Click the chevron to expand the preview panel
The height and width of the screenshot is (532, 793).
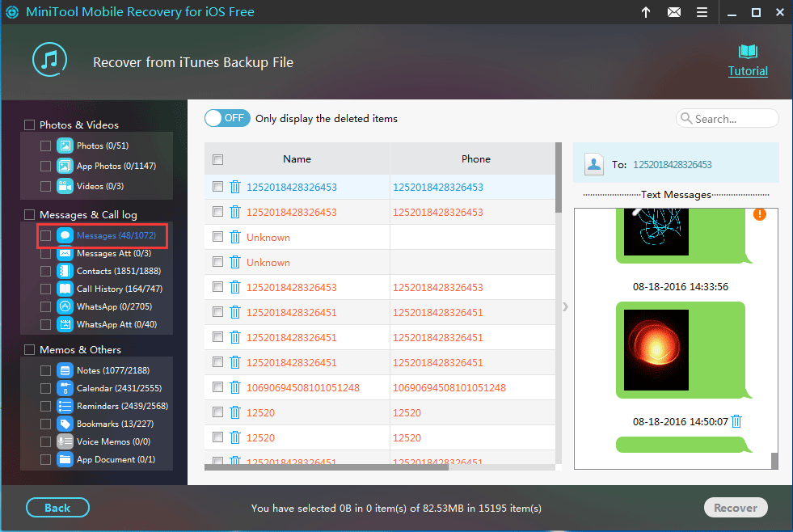pos(564,307)
